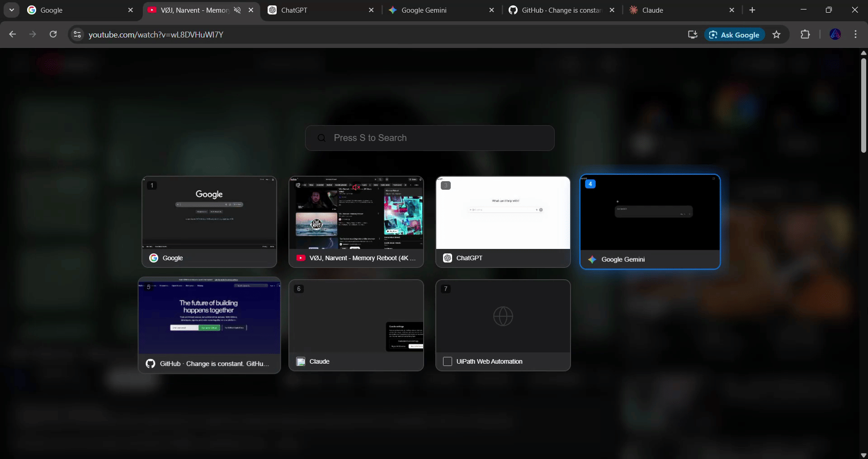Open the Chrome three-dot menu
The width and height of the screenshot is (868, 459).
coord(855,34)
